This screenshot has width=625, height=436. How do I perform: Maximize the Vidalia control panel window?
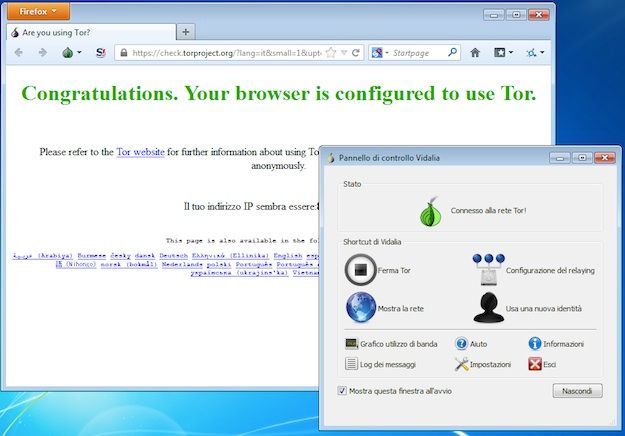point(582,158)
